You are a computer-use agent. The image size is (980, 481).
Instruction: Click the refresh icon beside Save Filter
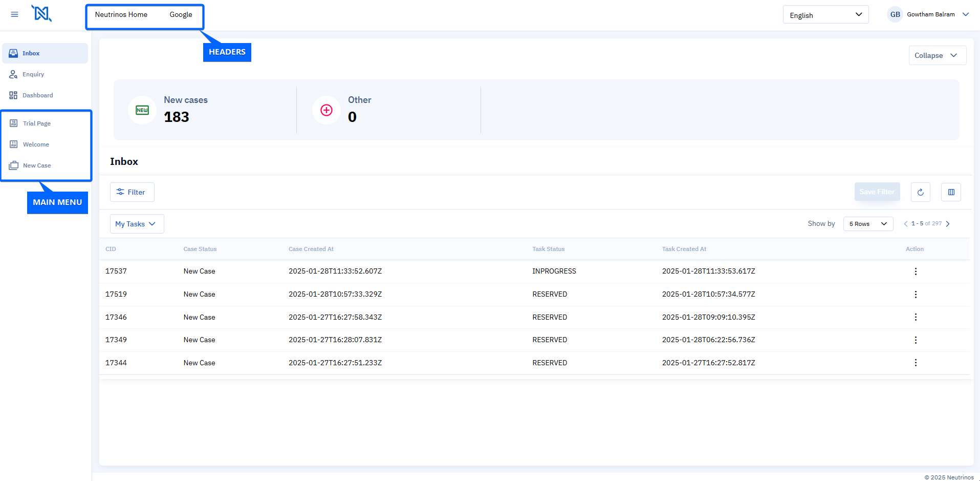click(x=920, y=192)
